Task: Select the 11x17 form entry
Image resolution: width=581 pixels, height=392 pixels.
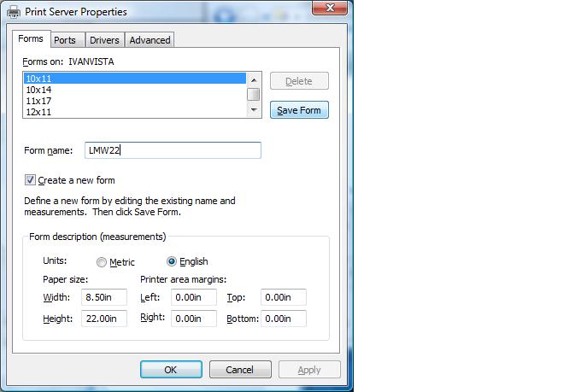Action: tap(38, 101)
